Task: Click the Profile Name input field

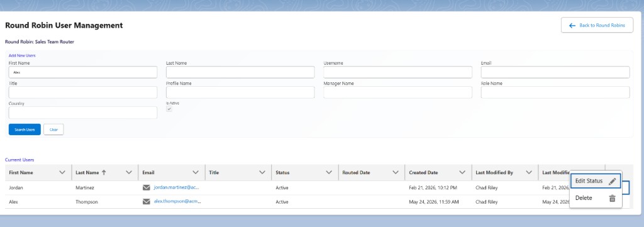Action: [240, 92]
